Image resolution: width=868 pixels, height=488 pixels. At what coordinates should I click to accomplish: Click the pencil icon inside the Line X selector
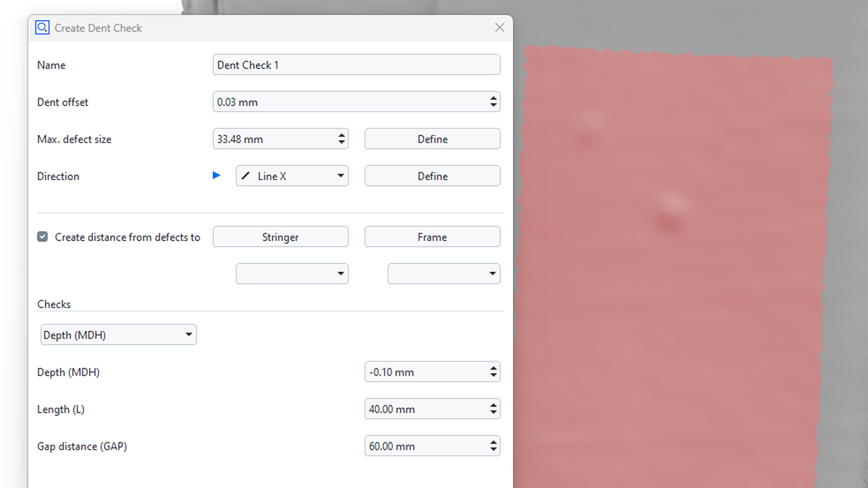[246, 176]
